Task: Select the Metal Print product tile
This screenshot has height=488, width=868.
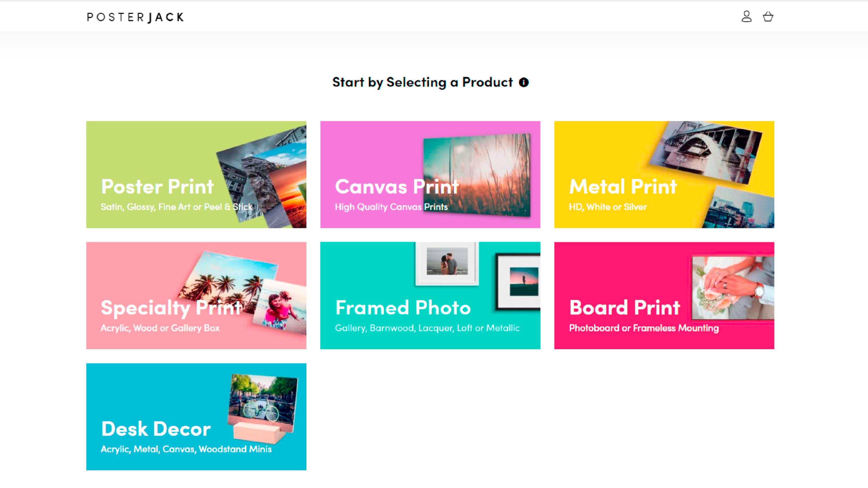Action: point(664,174)
